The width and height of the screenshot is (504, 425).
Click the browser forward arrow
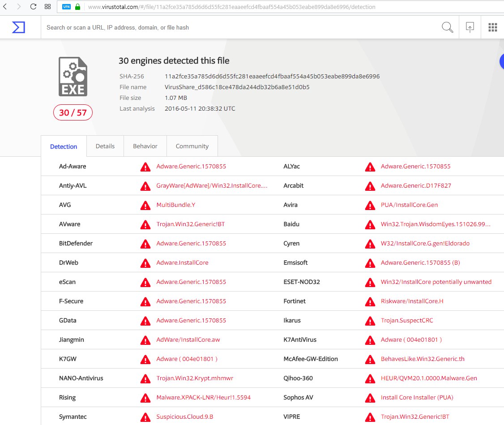[x=18, y=7]
